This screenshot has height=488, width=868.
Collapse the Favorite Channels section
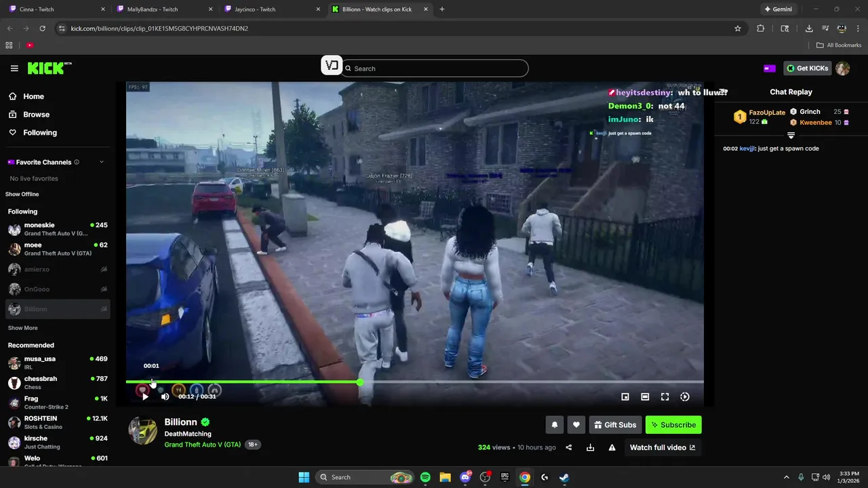102,162
